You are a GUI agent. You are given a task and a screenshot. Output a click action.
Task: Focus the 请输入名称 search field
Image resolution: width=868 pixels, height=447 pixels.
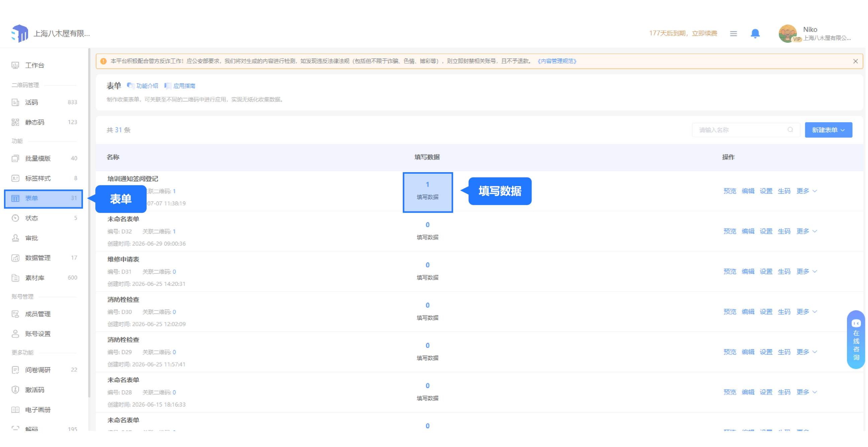pos(746,130)
